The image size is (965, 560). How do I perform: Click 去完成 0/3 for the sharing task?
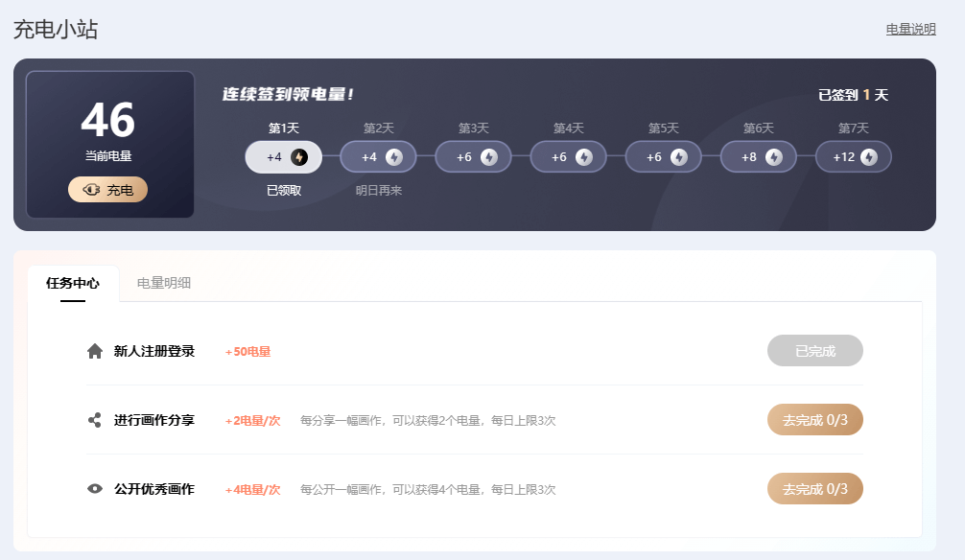click(814, 419)
